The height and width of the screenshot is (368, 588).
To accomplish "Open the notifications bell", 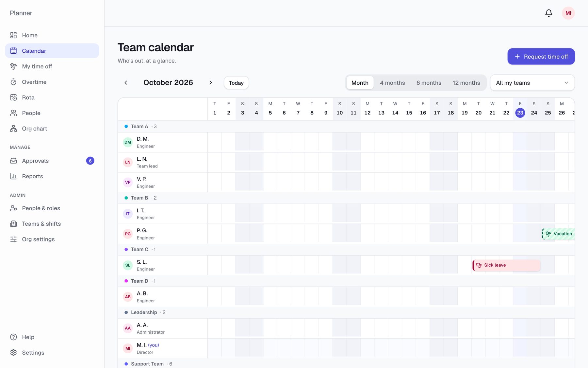I will coord(549,13).
